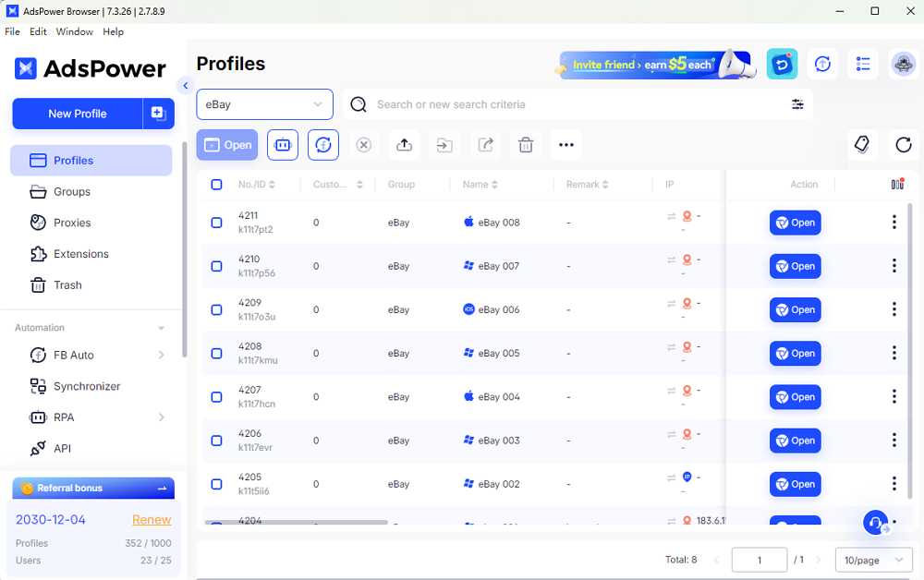Go to Groups in the sidebar
Viewport: 924px width, 580px height.
pos(91,191)
